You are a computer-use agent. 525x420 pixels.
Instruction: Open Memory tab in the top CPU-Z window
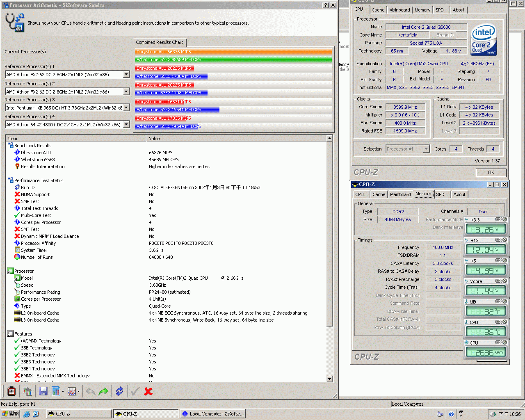[422, 10]
